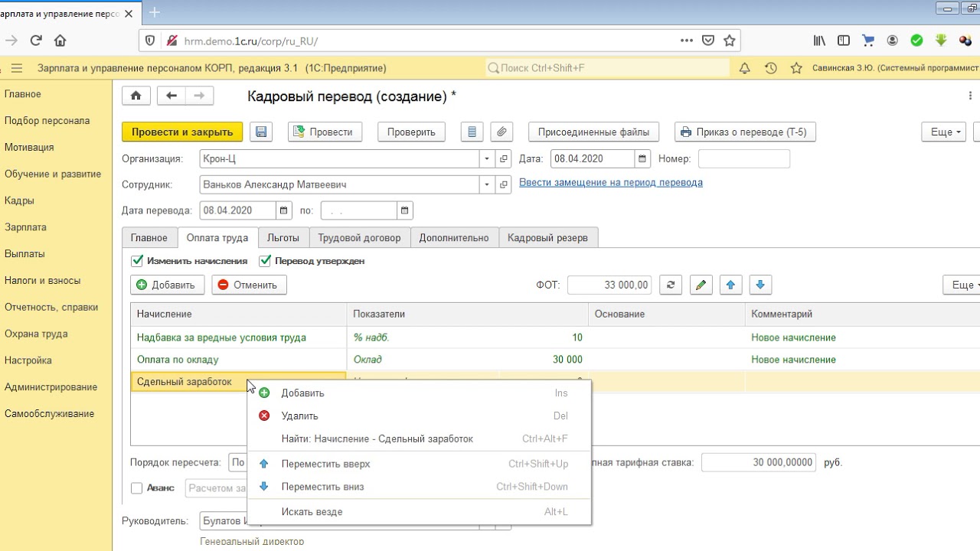Go forward with the right arrow button
The width and height of the screenshot is (980, 551).
(199, 96)
